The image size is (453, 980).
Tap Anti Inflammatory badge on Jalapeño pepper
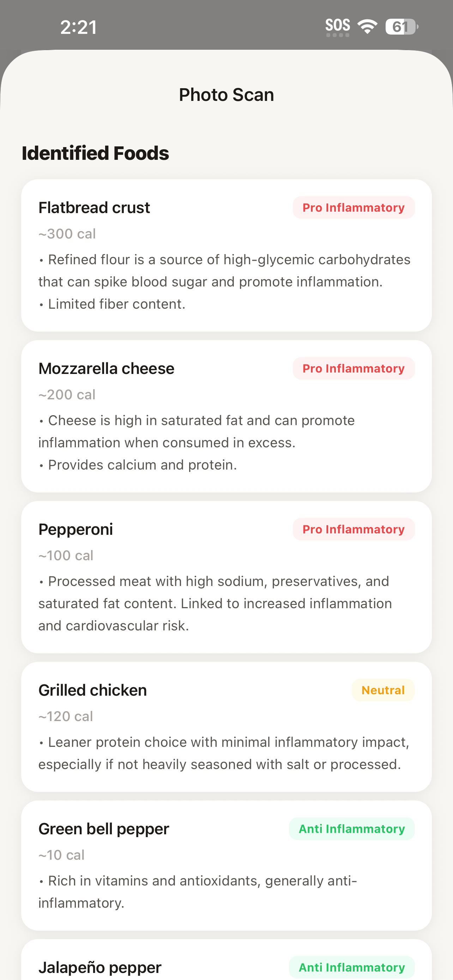coord(352,967)
